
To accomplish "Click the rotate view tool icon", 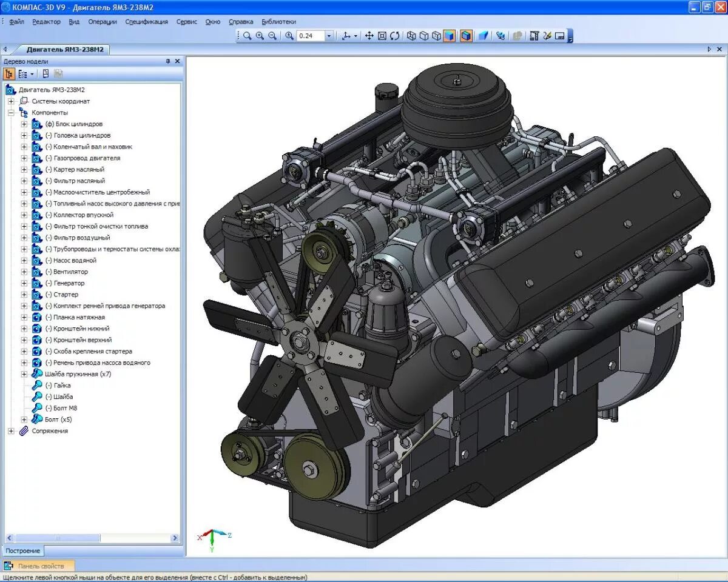I will (394, 36).
